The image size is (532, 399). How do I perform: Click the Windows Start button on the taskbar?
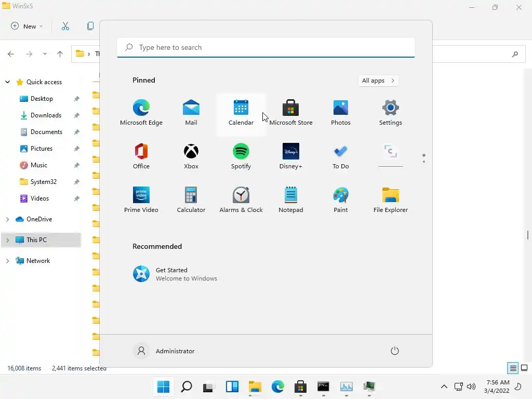pyautogui.click(x=163, y=387)
